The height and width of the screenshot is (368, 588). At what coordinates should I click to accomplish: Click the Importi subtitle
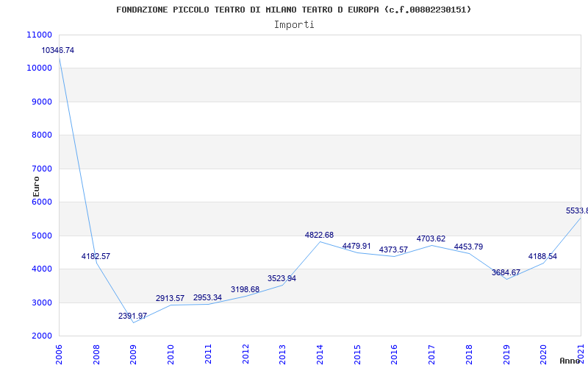coord(294,25)
